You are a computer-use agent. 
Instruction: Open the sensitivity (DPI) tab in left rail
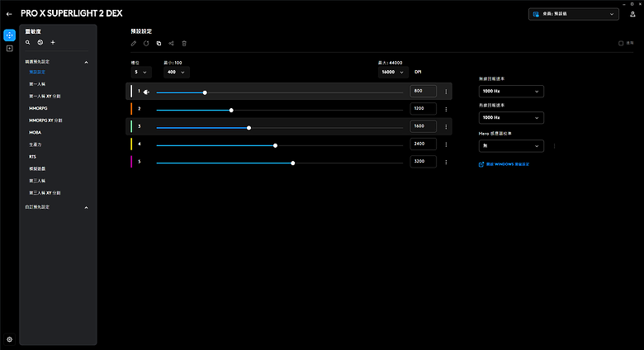[9, 35]
